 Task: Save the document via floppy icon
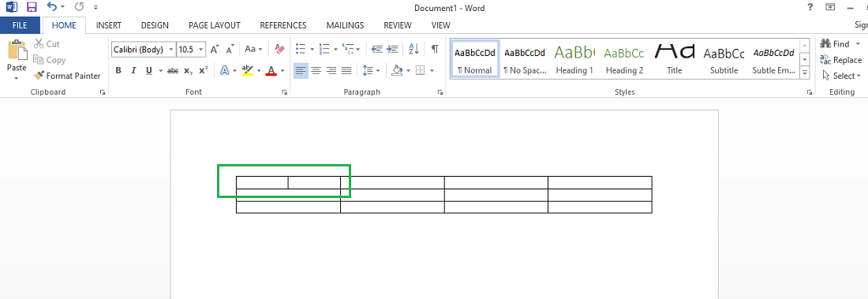pyautogui.click(x=32, y=7)
